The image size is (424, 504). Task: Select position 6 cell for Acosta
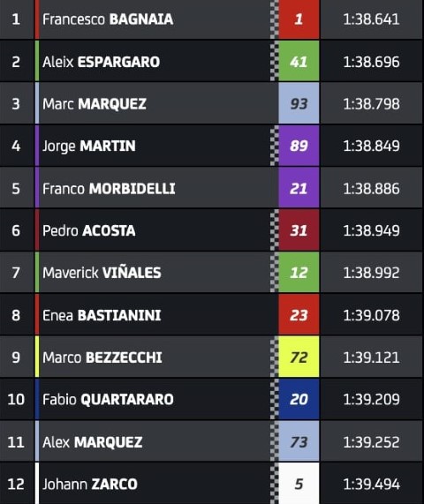(x=16, y=230)
